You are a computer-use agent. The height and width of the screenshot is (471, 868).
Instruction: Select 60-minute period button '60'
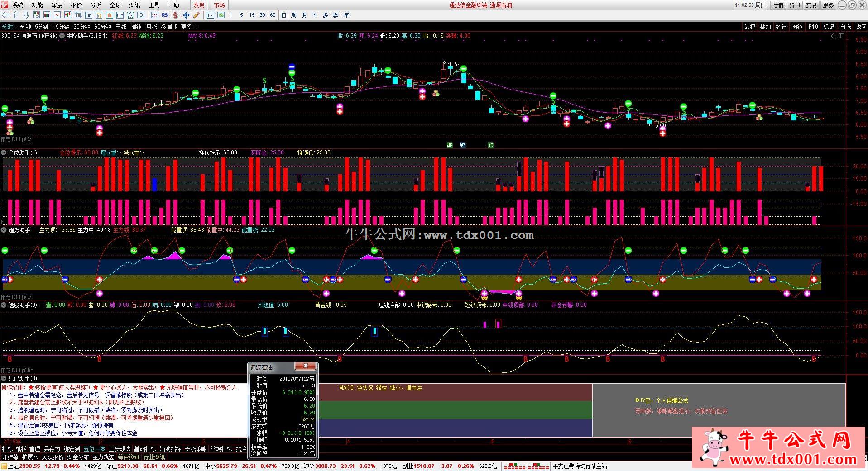[x=273, y=15]
